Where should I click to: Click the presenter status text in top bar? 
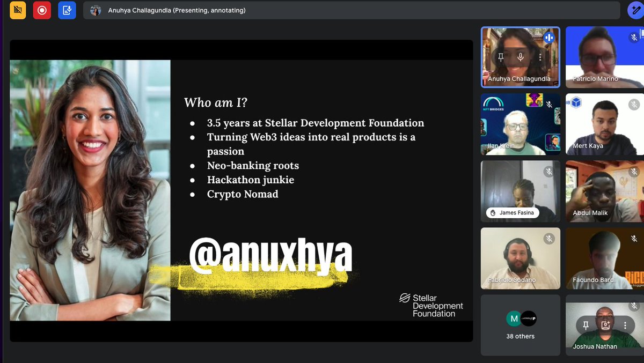click(177, 10)
